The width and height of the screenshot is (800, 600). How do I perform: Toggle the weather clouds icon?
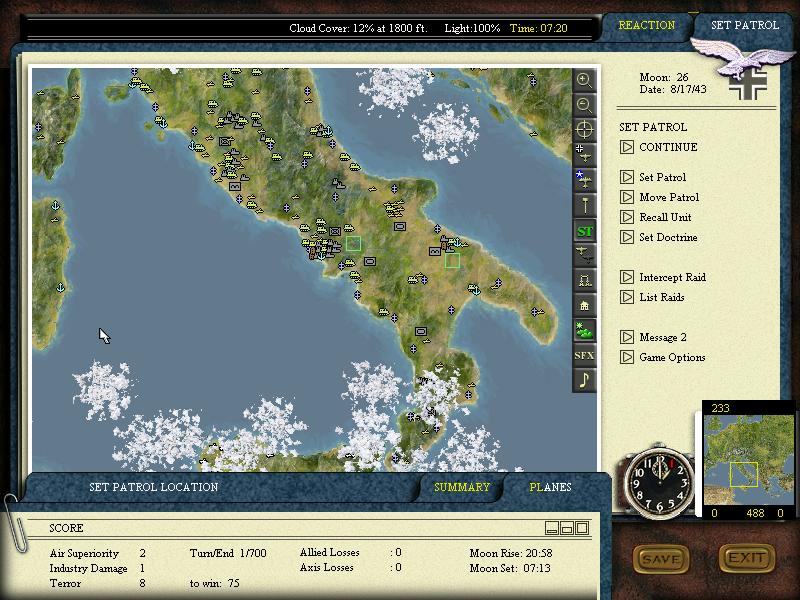pos(584,330)
